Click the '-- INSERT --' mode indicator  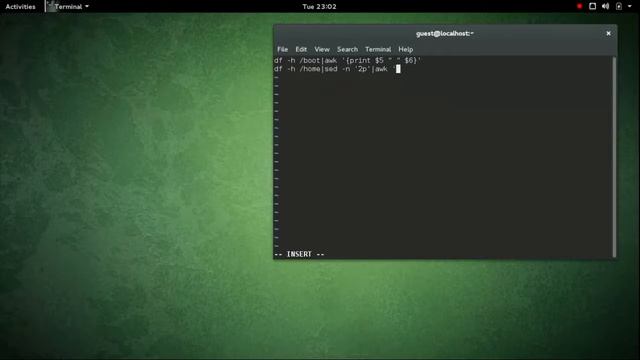(x=299, y=254)
